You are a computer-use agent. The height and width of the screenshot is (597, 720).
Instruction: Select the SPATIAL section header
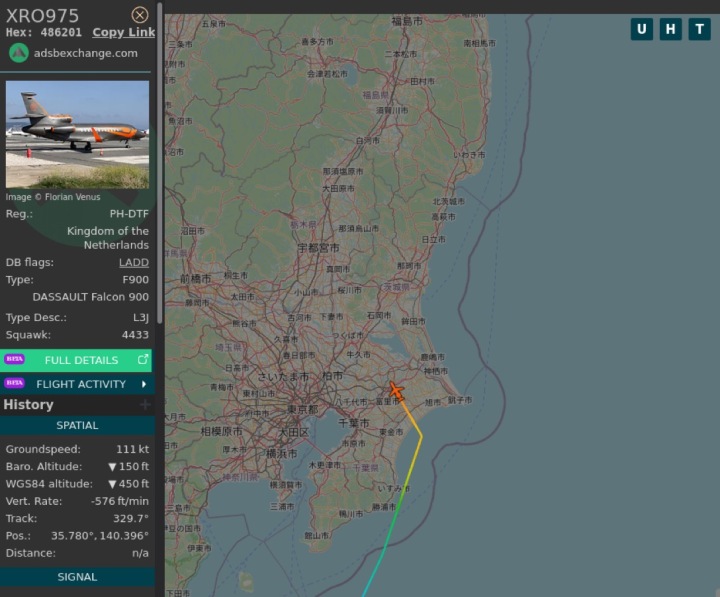pos(77,425)
